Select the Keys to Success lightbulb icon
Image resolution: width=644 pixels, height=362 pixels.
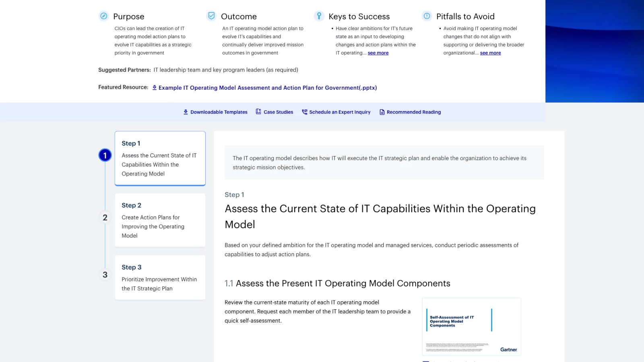(x=319, y=16)
